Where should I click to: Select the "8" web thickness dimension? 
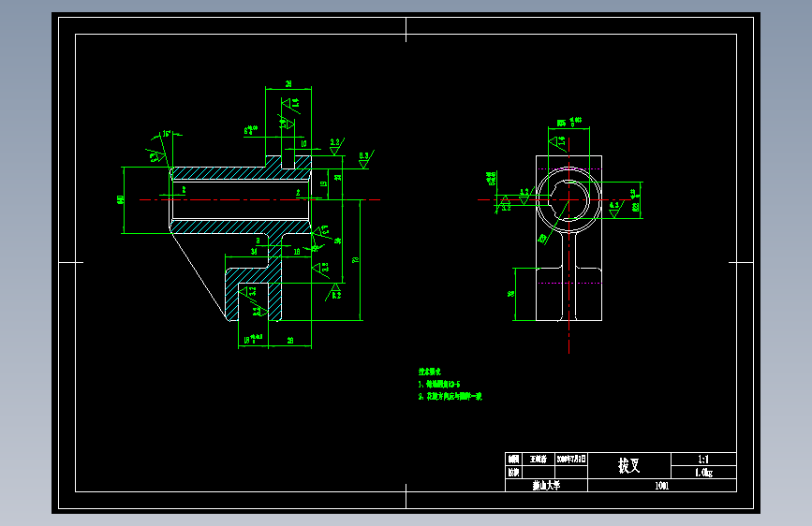tap(258, 241)
